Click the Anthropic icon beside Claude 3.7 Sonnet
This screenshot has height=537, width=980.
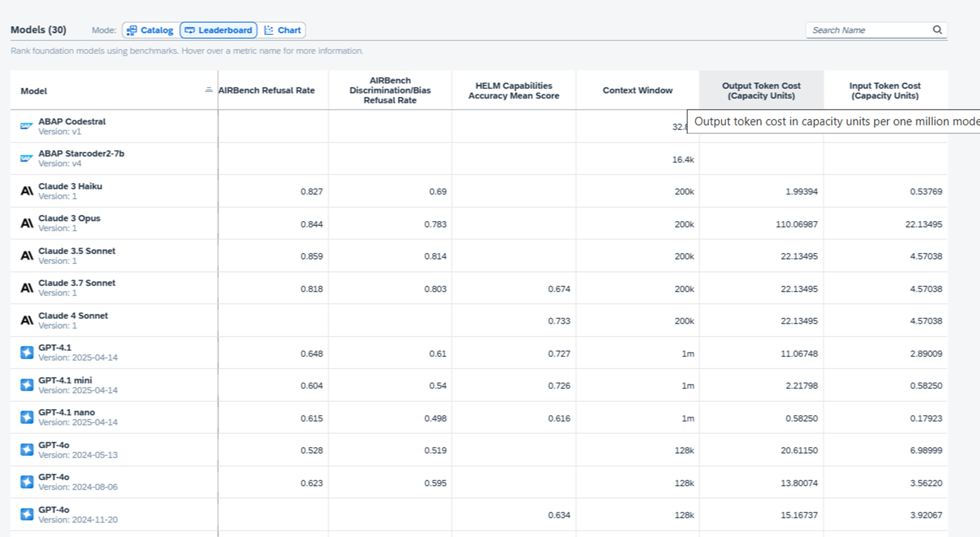coord(27,288)
